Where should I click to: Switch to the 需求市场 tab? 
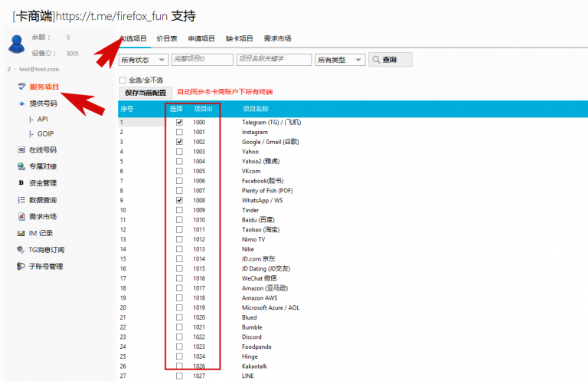pyautogui.click(x=277, y=38)
